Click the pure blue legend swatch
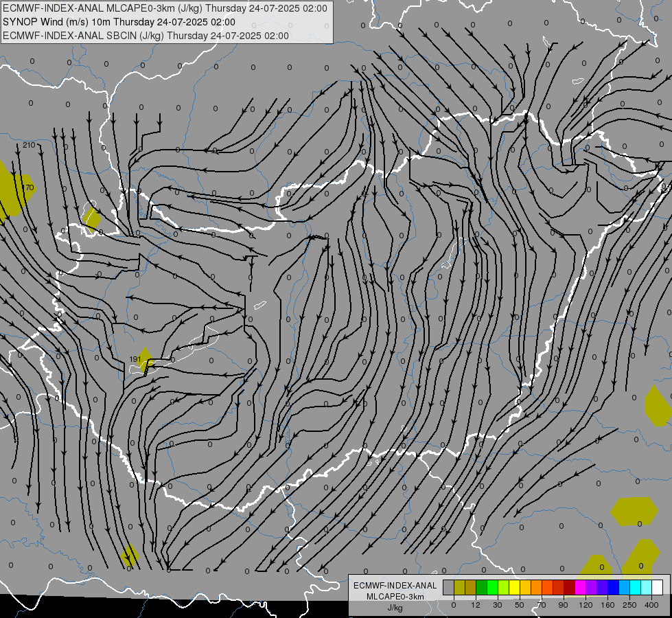 613,587
